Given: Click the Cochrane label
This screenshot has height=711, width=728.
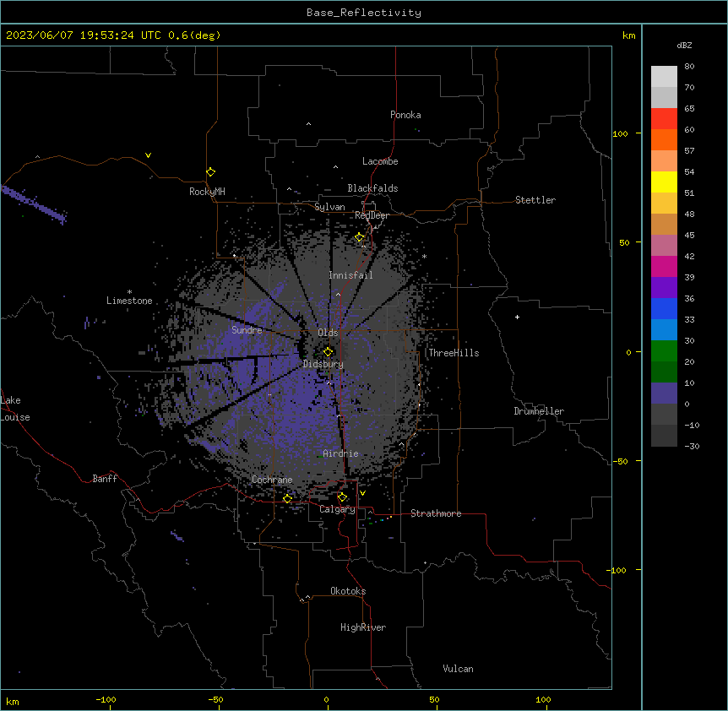Looking at the screenshot, I should 272,480.
